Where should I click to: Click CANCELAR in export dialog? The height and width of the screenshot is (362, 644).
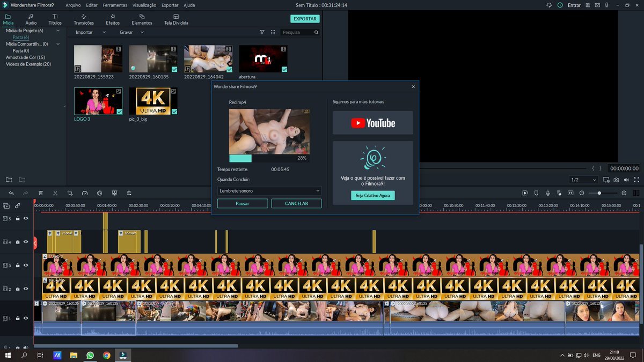(x=296, y=204)
